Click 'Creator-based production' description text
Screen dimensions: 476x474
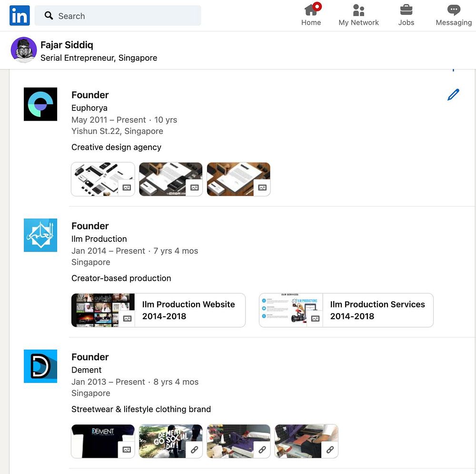pos(121,278)
